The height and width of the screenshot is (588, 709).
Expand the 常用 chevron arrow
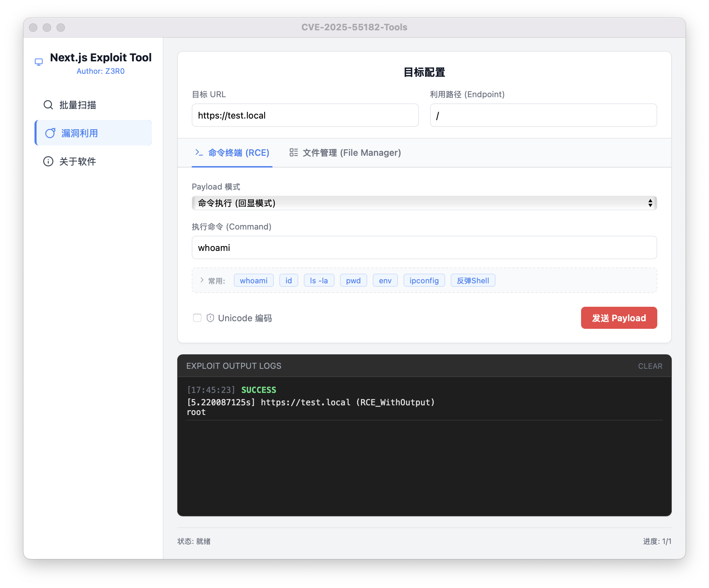point(202,280)
